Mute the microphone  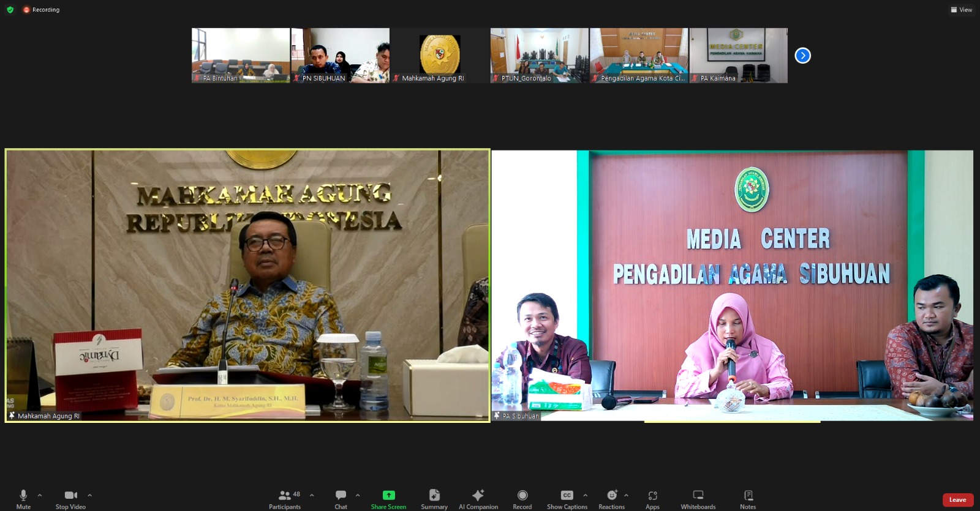pos(23,499)
